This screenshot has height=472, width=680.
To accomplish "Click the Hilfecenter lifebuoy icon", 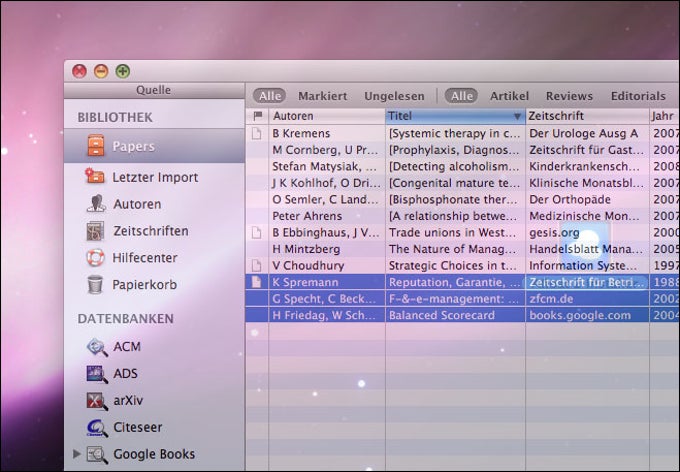I will [95, 258].
